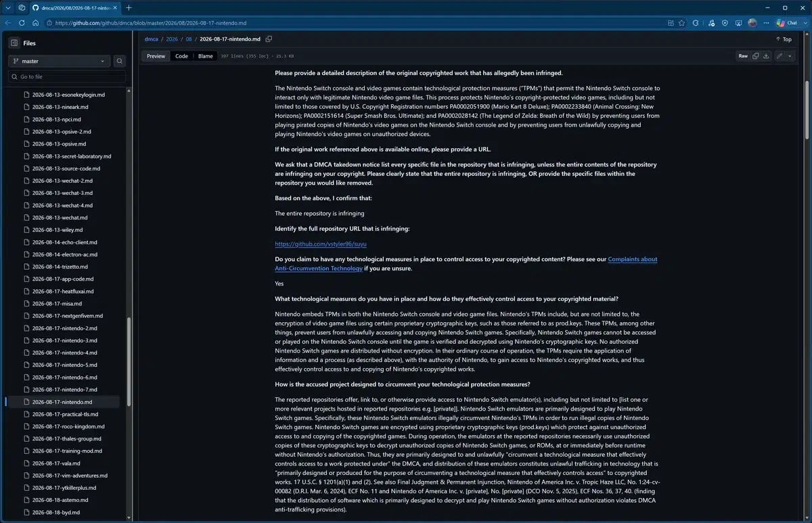Copy the file path with copy icon
This screenshot has width=812, height=523.
click(x=269, y=39)
